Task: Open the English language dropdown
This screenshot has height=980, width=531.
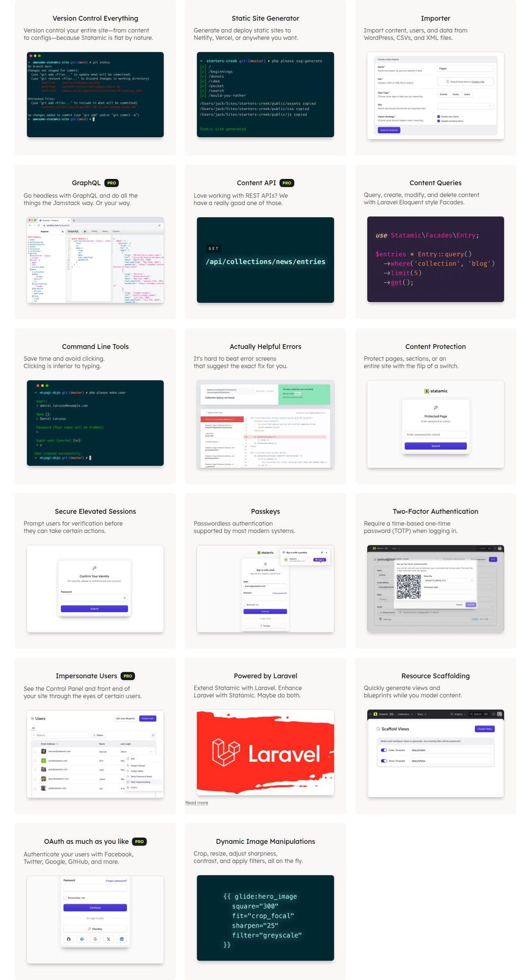Action: (x=458, y=714)
